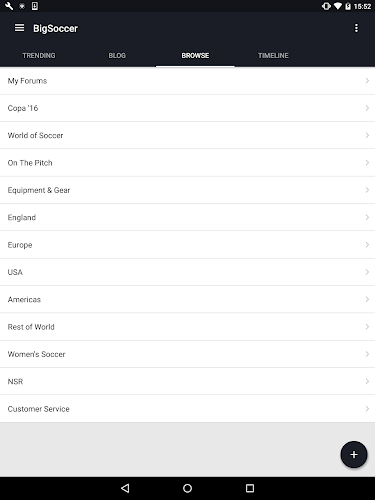375x500 pixels.
Task: Tap the Android home circle icon
Action: [187, 488]
